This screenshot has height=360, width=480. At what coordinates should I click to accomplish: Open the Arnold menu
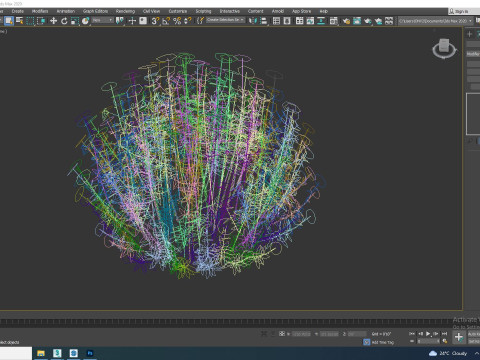[x=278, y=11]
